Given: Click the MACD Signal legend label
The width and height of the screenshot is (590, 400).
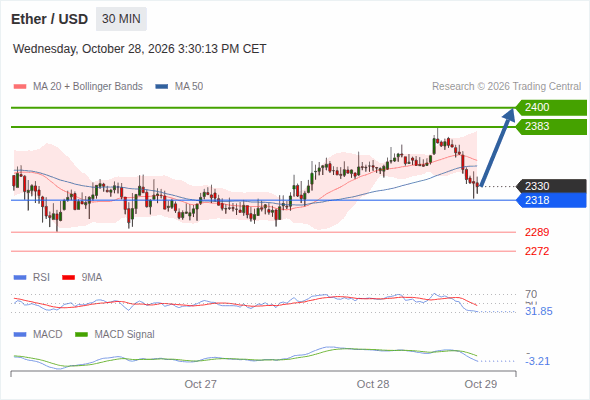Looking at the screenshot, I should pos(125,335).
